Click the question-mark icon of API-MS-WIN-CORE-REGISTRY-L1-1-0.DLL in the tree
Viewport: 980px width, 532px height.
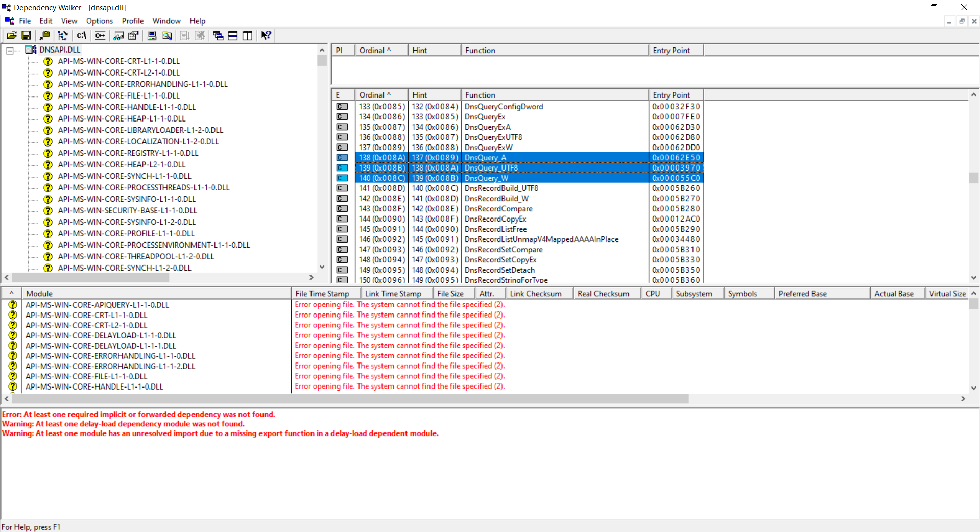pyautogui.click(x=48, y=153)
